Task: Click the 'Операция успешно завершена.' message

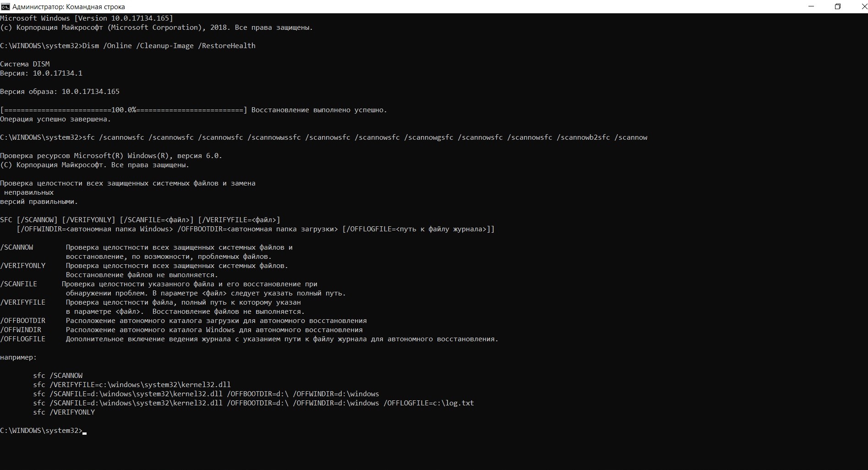Action: click(55, 119)
